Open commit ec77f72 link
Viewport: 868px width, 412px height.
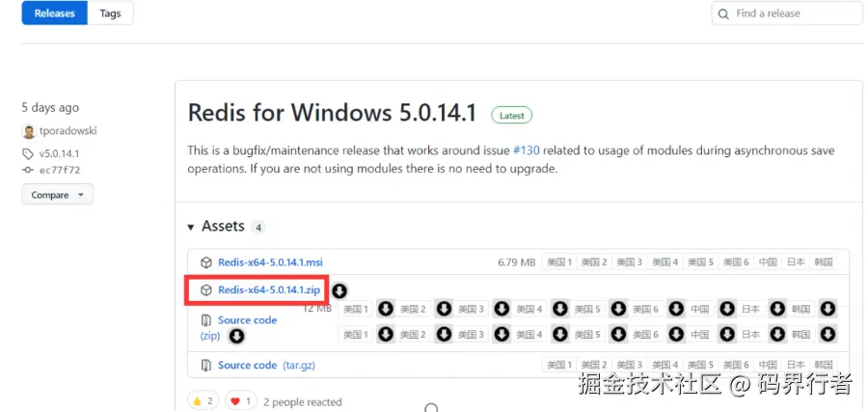coord(59,170)
